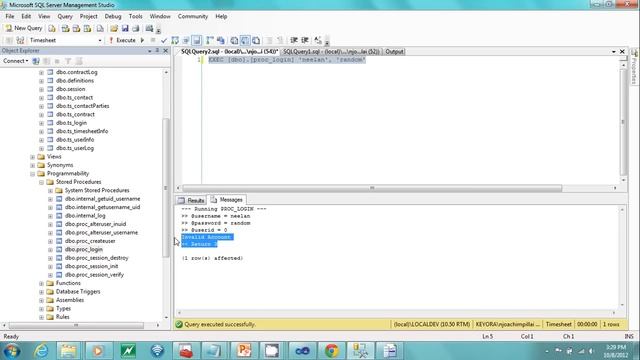Select the Database Triggers folder
Screen dimensions: 640x360
78,291
